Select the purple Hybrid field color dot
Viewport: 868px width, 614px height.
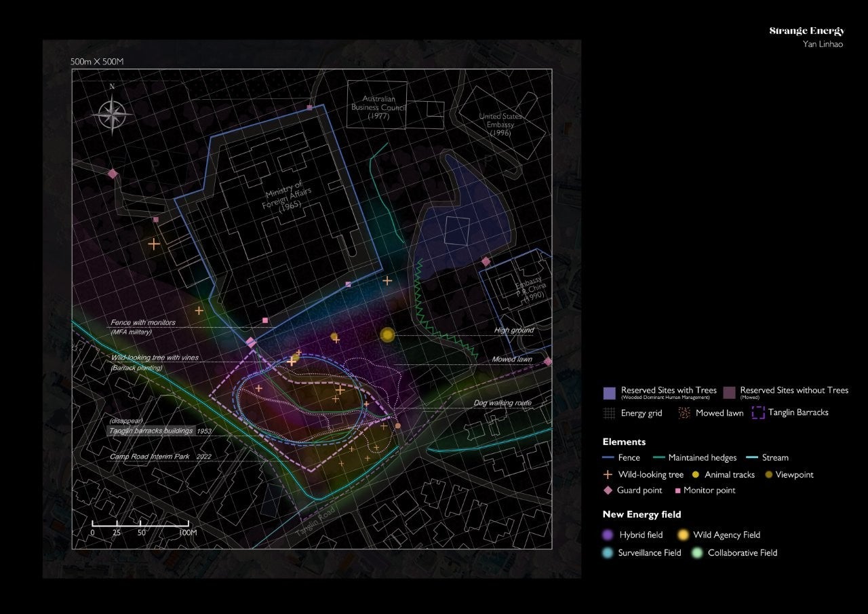click(x=608, y=535)
